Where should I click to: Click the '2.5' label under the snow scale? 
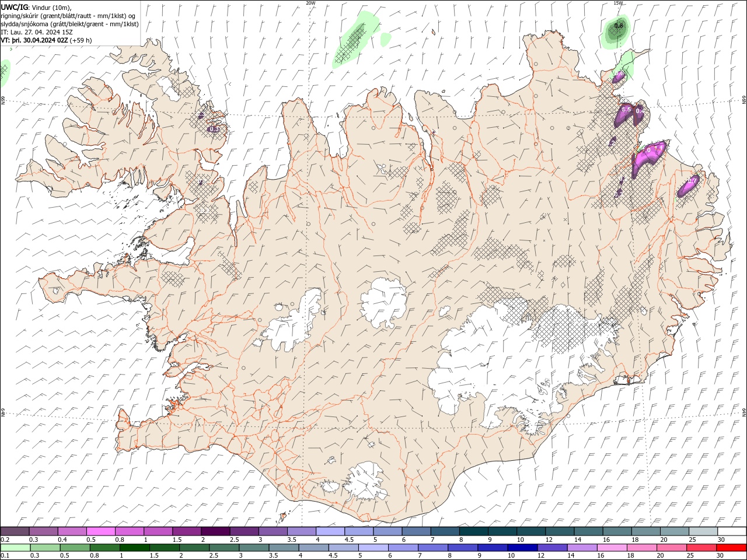pyautogui.click(x=234, y=540)
